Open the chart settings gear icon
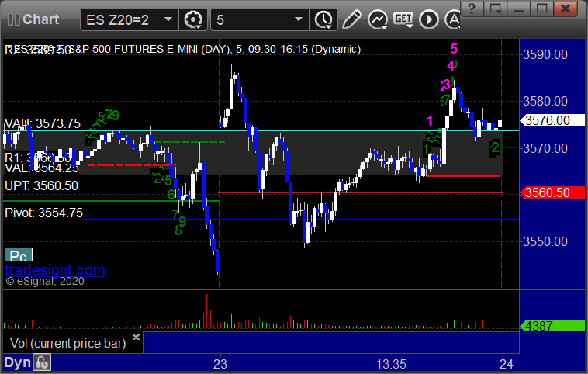The height and width of the screenshot is (374, 588). coord(193,19)
